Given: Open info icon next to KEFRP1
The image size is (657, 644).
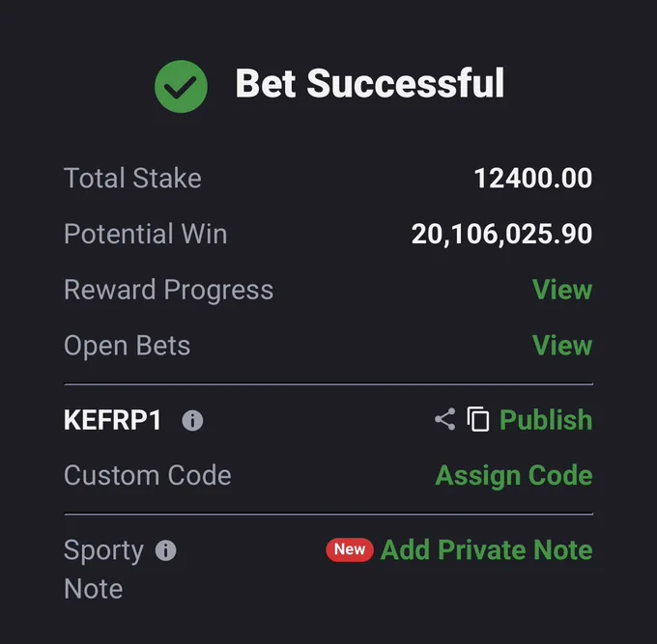Looking at the screenshot, I should (192, 420).
